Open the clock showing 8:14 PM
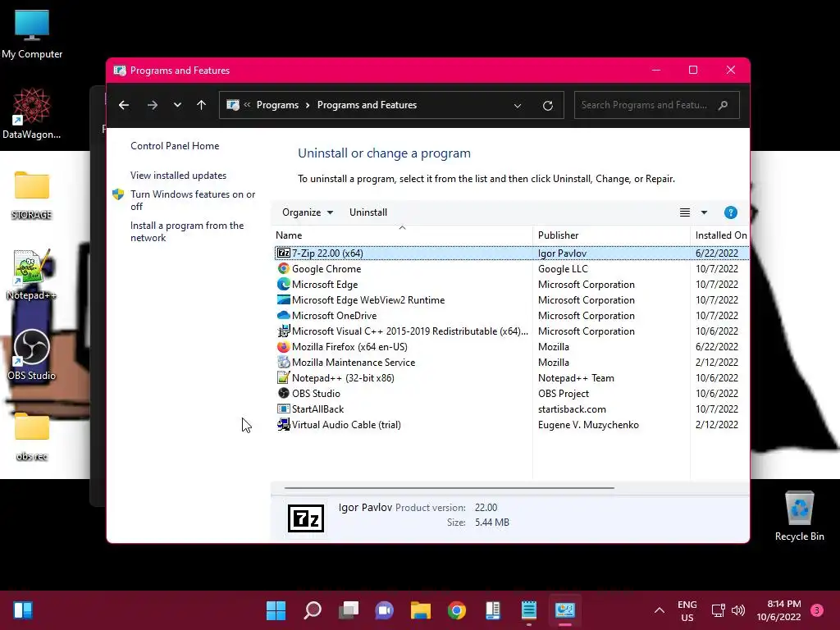840x630 pixels. pos(778,610)
